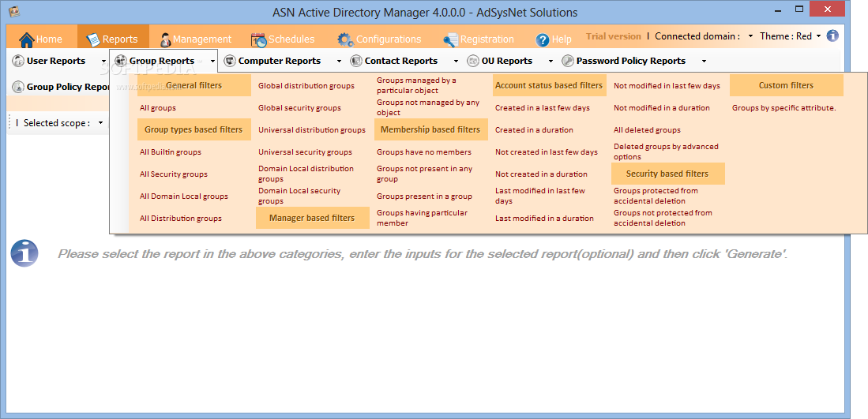Click the User Reports icon
This screenshot has height=419, width=868.
click(x=18, y=61)
